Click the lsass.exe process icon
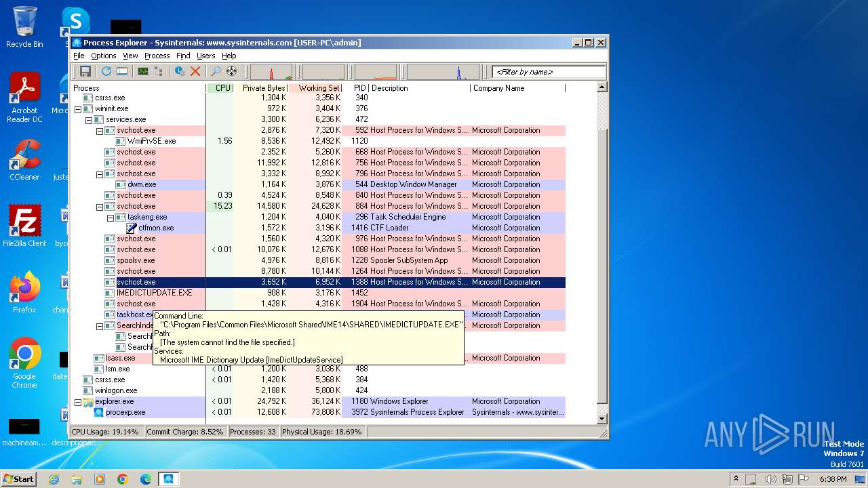The width and height of the screenshot is (868, 488). point(98,358)
